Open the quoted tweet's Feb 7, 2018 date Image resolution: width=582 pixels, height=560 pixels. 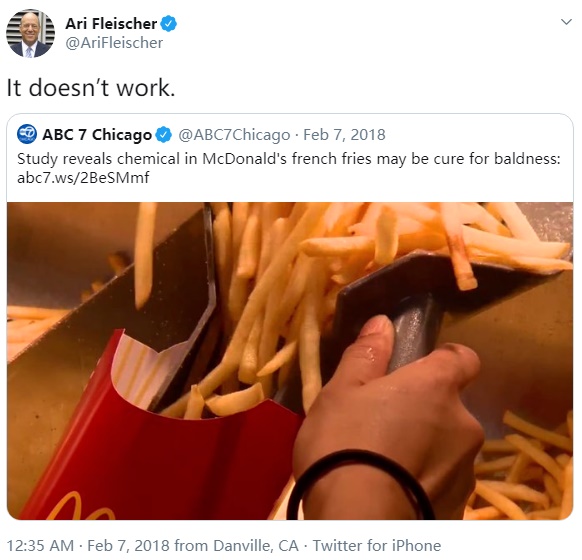click(344, 134)
